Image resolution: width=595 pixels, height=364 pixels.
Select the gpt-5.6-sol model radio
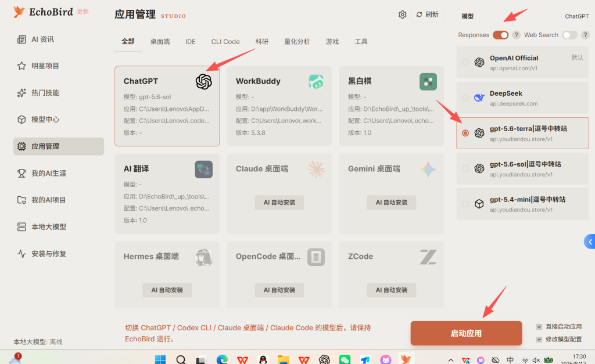[465, 168]
